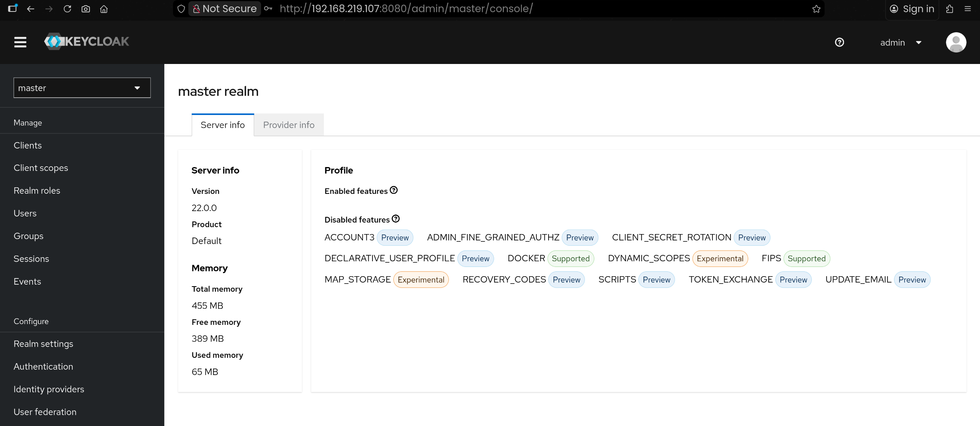The image size is (980, 426).
Task: Expand the admin user dropdown
Action: 900,43
